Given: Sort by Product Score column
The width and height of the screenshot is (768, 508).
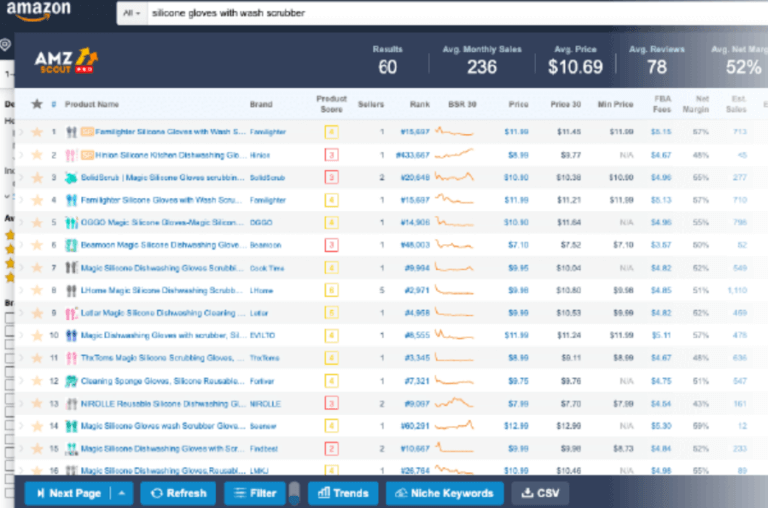Looking at the screenshot, I should tap(332, 104).
